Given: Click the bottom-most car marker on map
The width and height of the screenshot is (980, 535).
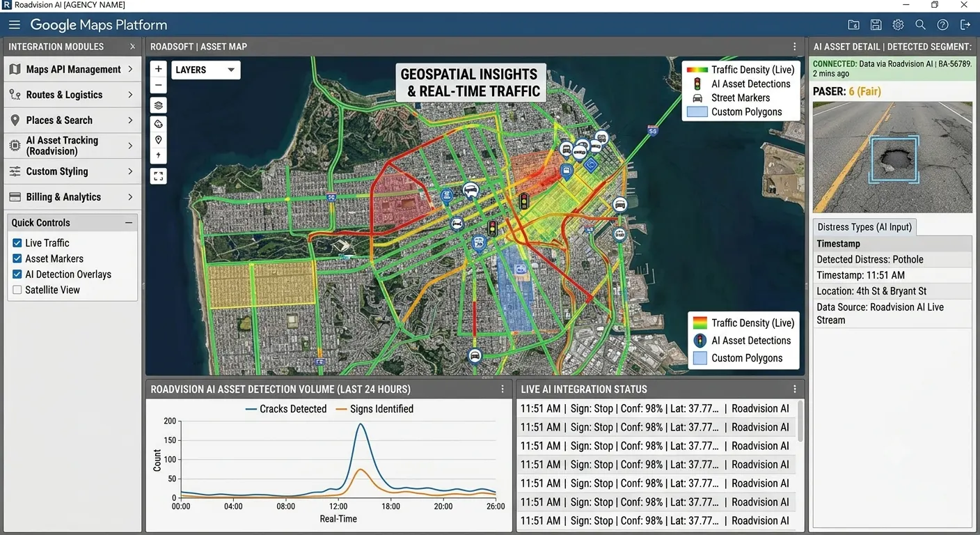Looking at the screenshot, I should tap(475, 356).
